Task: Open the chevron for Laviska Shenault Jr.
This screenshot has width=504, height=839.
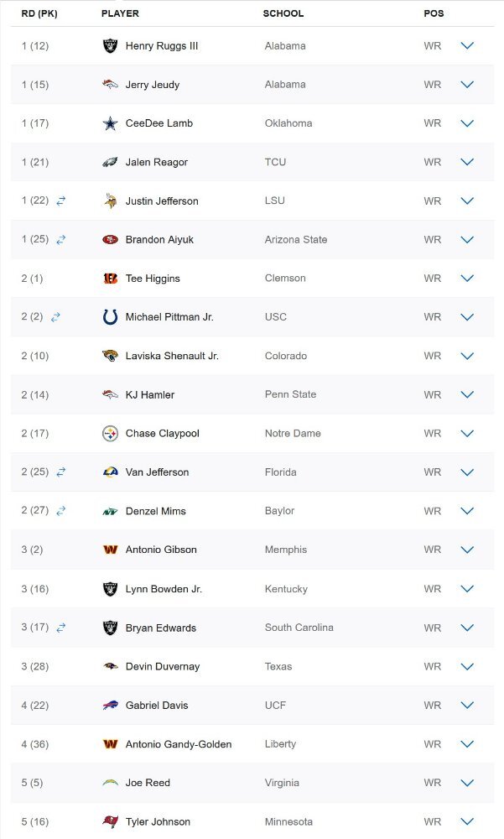Action: (467, 357)
